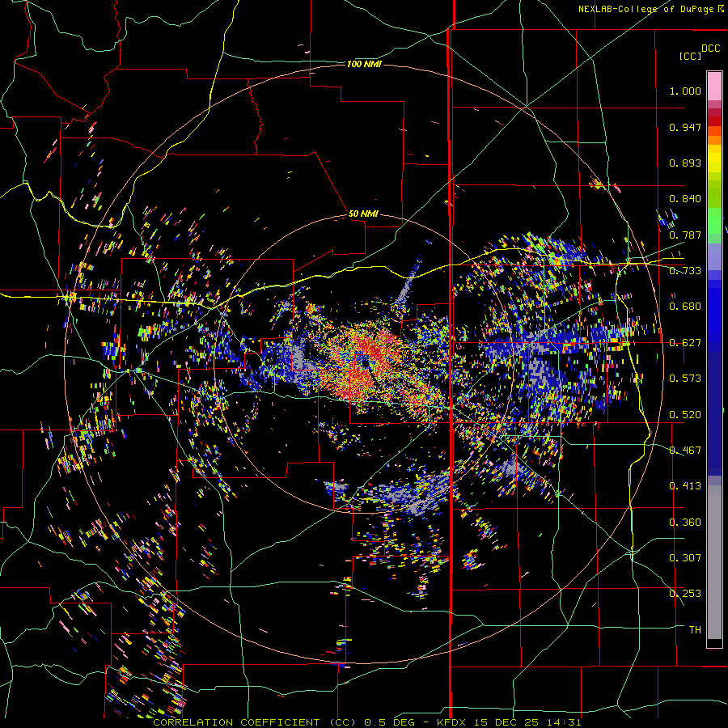Click the gray bottom segment of the color bar
This screenshot has height=728, width=728.
714,562
